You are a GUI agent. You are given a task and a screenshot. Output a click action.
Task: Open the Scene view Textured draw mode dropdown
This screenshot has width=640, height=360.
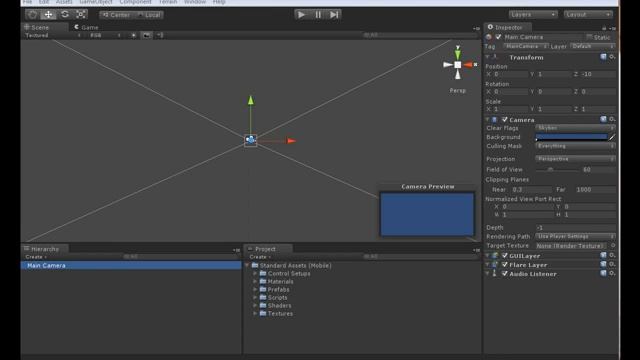(x=53, y=36)
